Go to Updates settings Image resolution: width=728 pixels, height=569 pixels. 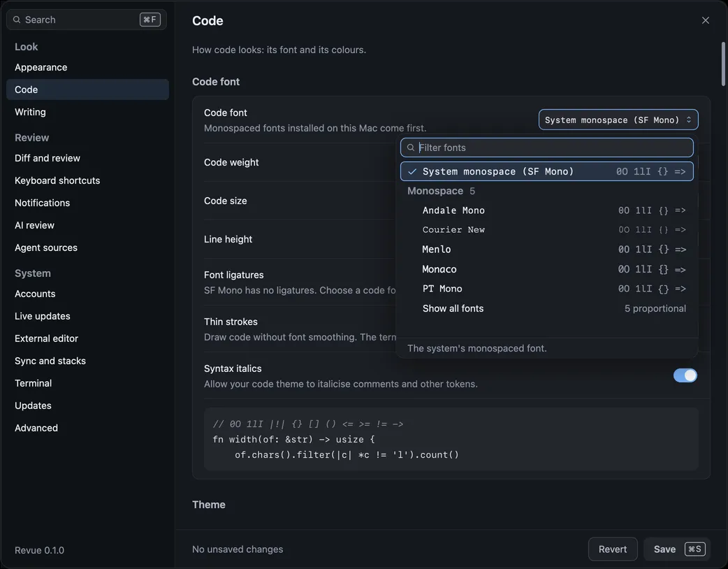point(87,405)
